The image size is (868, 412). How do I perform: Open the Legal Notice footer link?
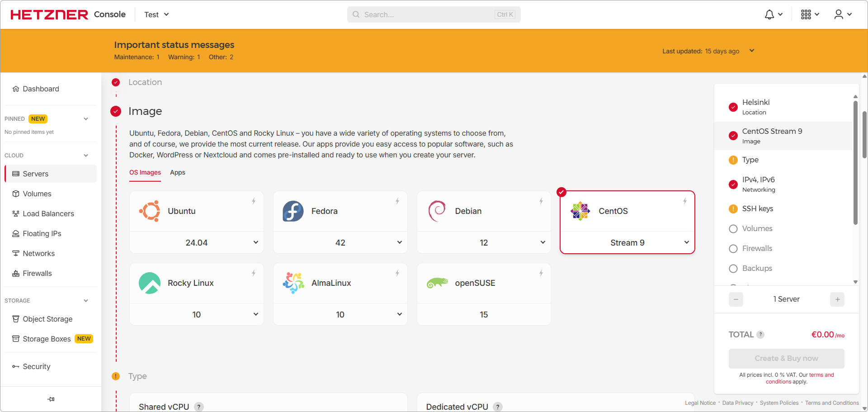pos(700,403)
